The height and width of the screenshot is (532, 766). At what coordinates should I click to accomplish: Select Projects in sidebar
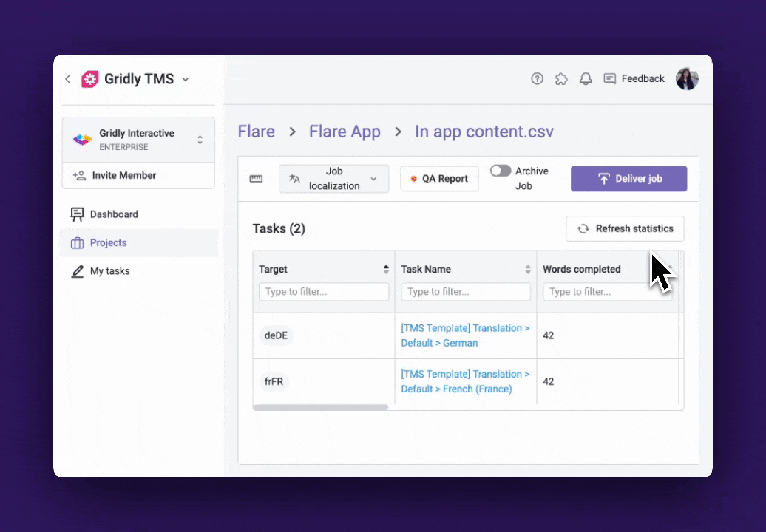139,242
